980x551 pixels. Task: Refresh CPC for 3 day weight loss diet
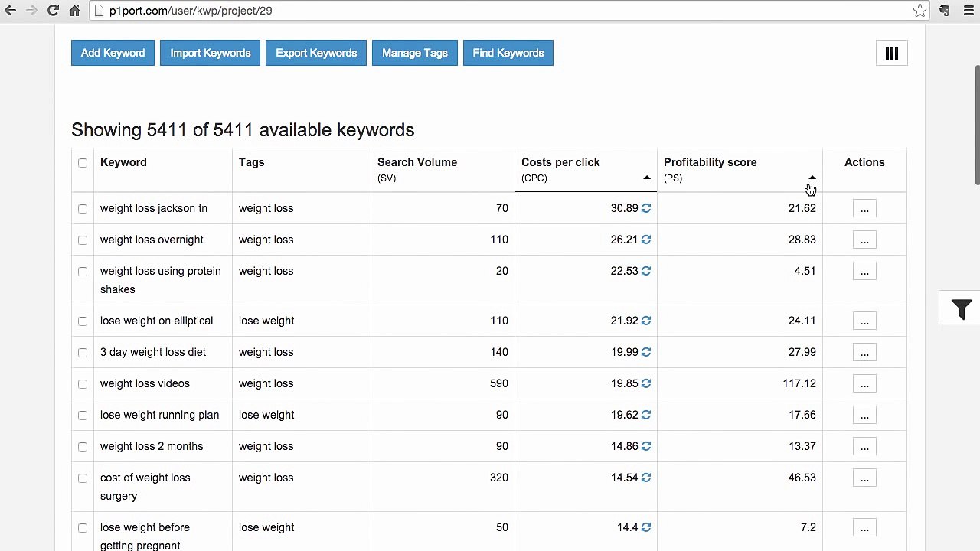[x=646, y=352]
